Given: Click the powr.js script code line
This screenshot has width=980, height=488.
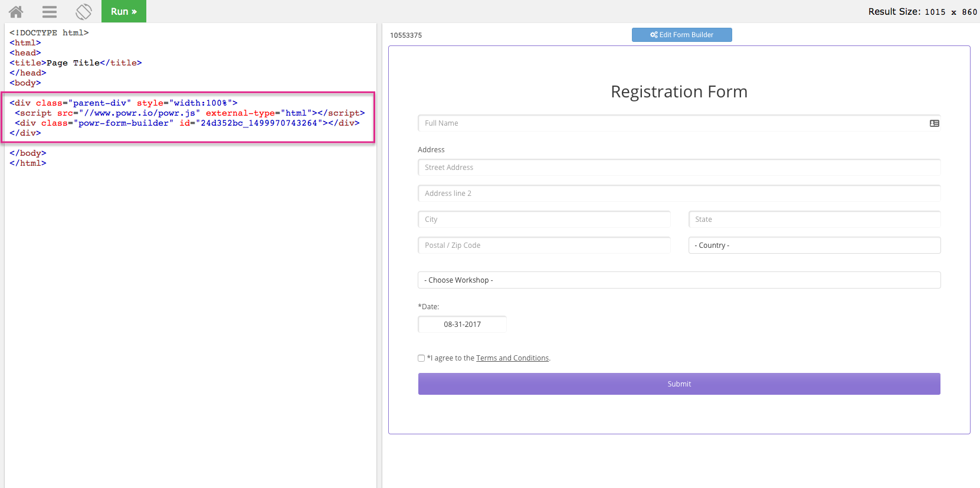Looking at the screenshot, I should click(190, 113).
